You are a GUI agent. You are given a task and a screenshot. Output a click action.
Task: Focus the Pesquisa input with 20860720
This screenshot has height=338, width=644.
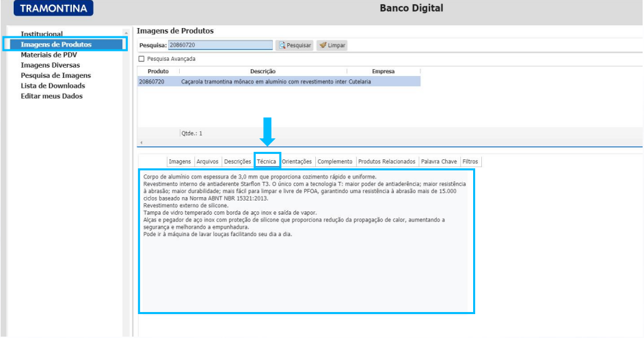point(221,45)
